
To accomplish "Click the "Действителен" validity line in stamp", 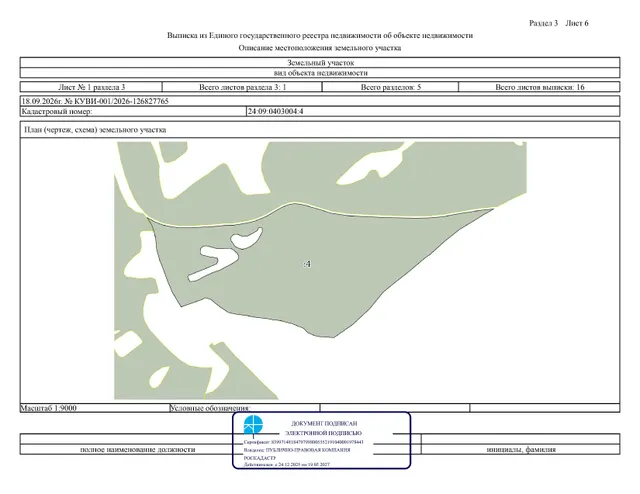I will coord(287,465).
